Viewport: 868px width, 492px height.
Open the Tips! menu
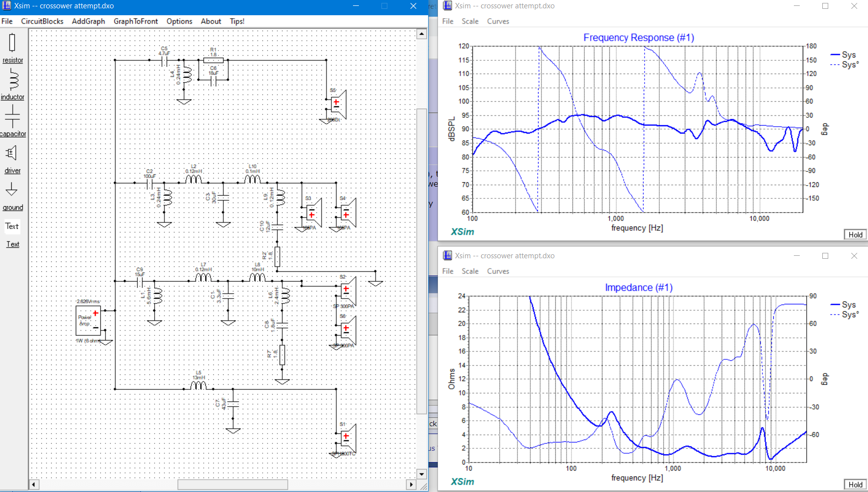pyautogui.click(x=237, y=21)
